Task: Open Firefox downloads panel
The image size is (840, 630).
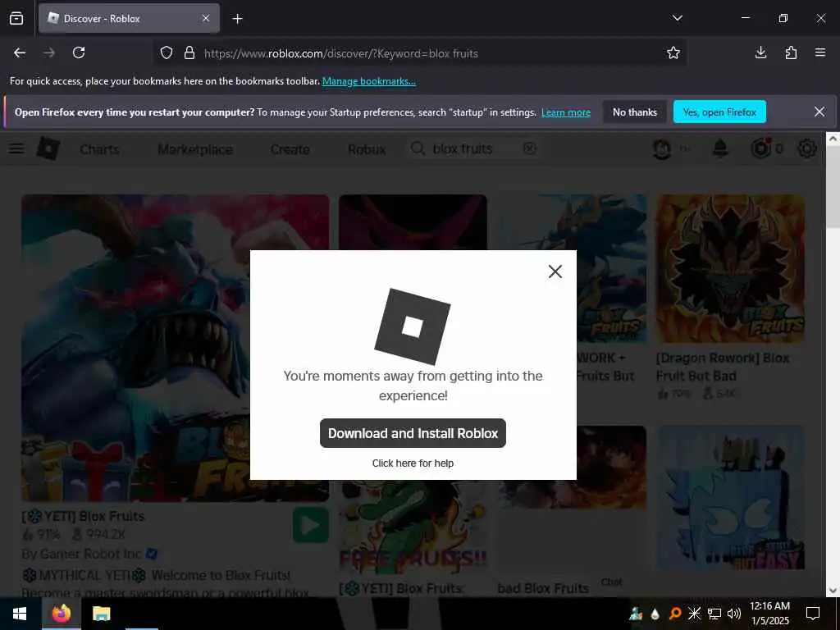Action: (x=760, y=52)
